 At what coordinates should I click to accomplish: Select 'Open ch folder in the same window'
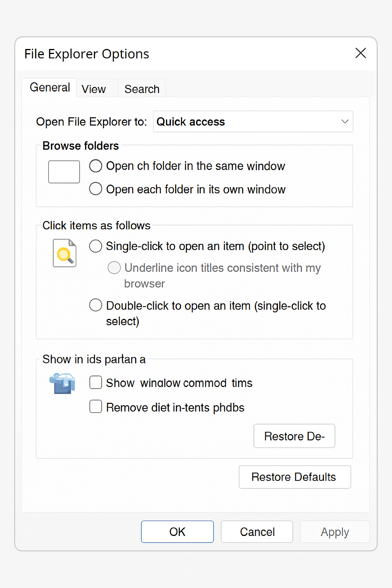pyautogui.click(x=95, y=166)
